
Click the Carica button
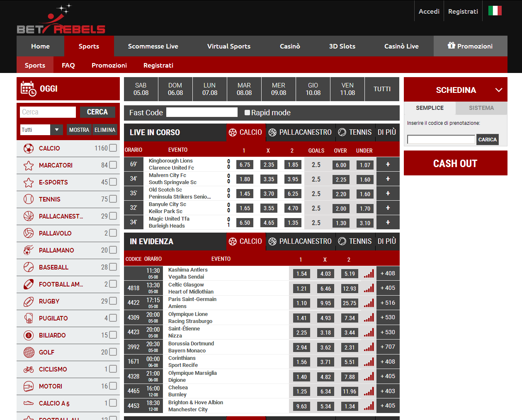(x=488, y=140)
